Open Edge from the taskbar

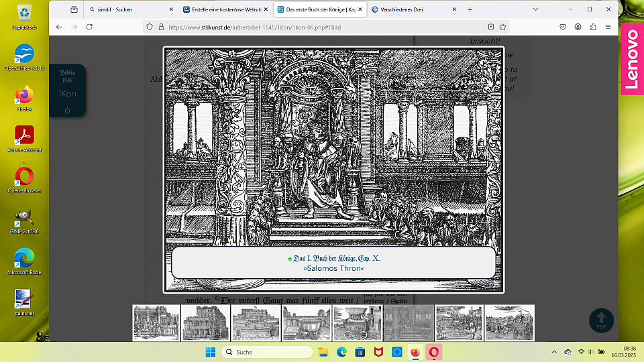coord(341,352)
